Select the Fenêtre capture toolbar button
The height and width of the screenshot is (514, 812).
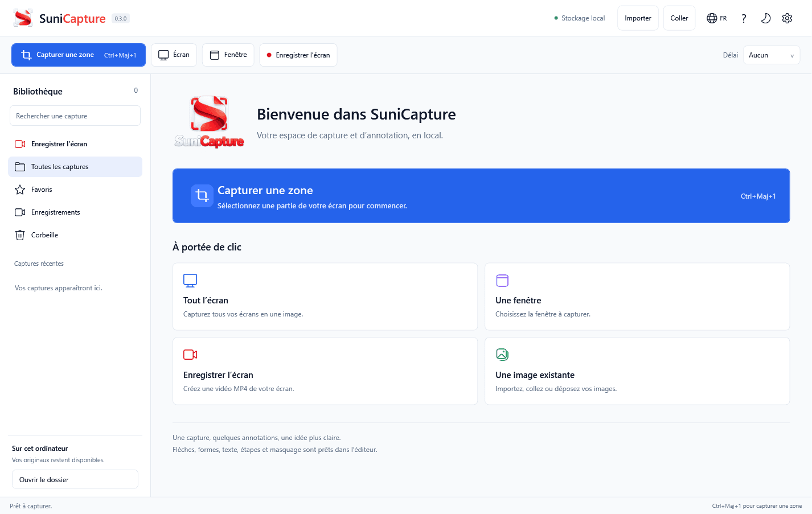coord(228,55)
